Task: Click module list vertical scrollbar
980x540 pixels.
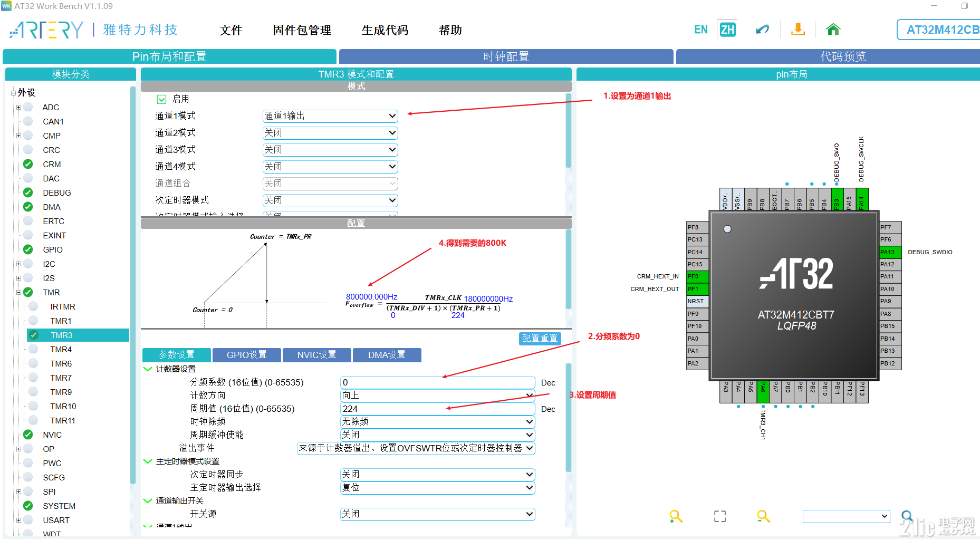Action: click(133, 285)
